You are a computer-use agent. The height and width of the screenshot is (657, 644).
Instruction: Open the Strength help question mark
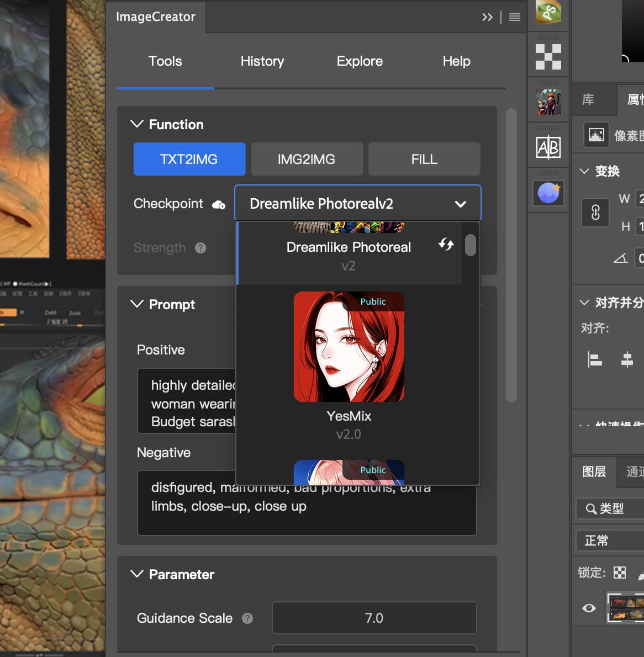tap(200, 248)
